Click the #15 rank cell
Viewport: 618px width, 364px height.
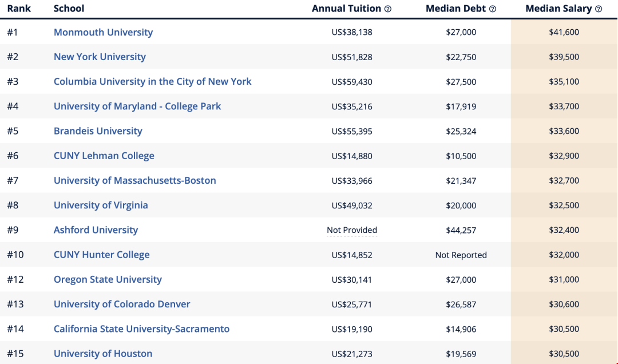15,354
